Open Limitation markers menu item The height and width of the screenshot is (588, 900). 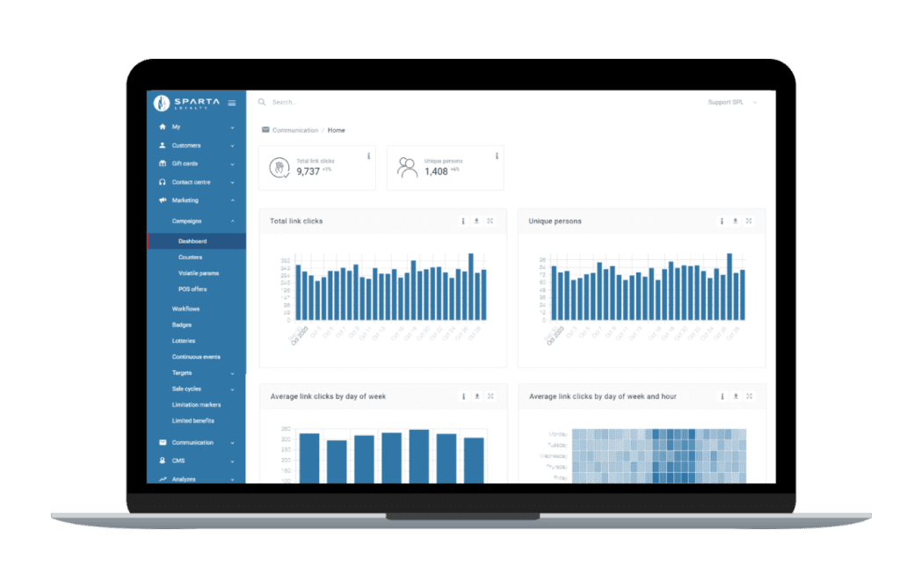(196, 405)
